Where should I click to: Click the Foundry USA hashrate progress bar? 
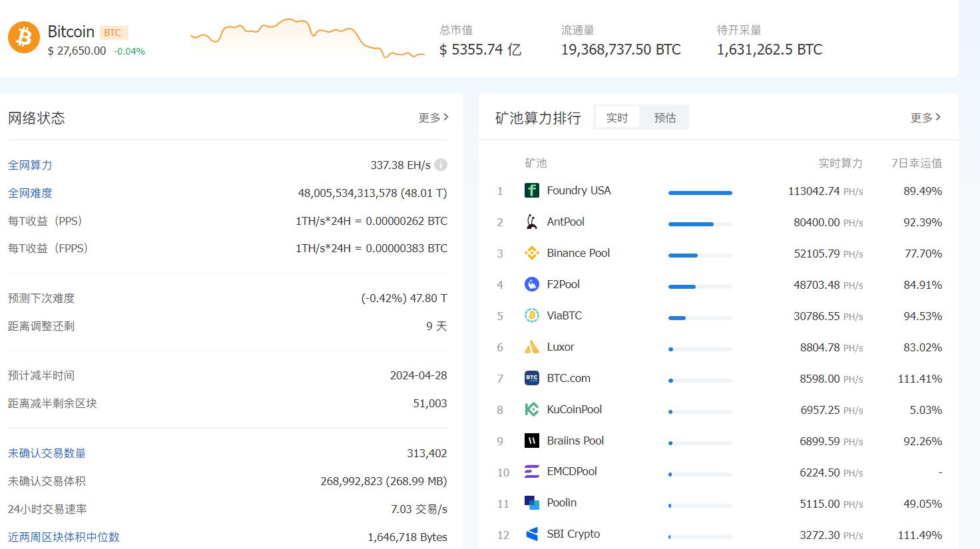coord(700,193)
